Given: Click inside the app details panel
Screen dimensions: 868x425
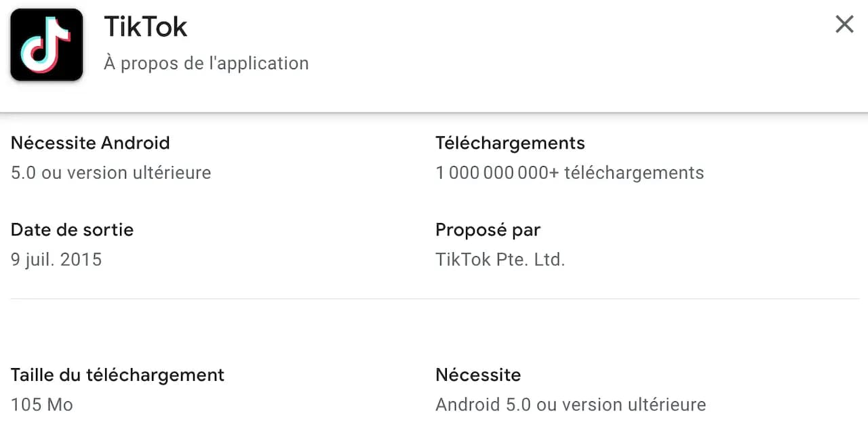Looking at the screenshot, I should (434, 271).
